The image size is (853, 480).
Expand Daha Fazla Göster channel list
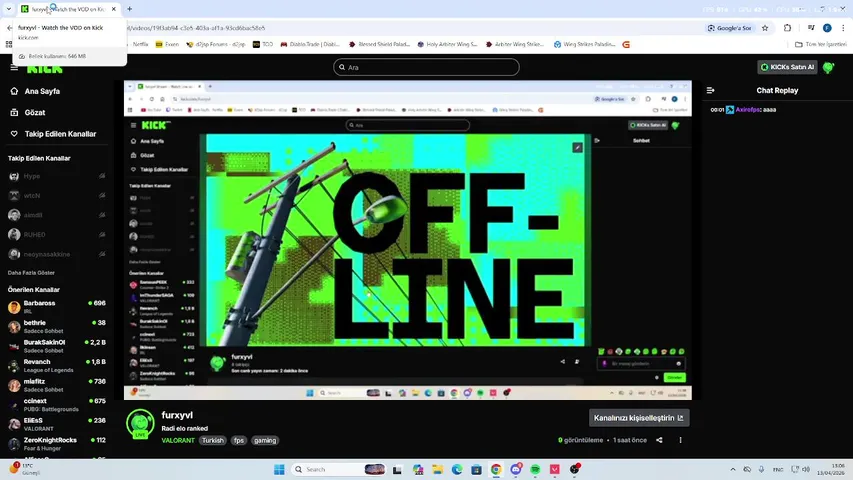(31, 273)
